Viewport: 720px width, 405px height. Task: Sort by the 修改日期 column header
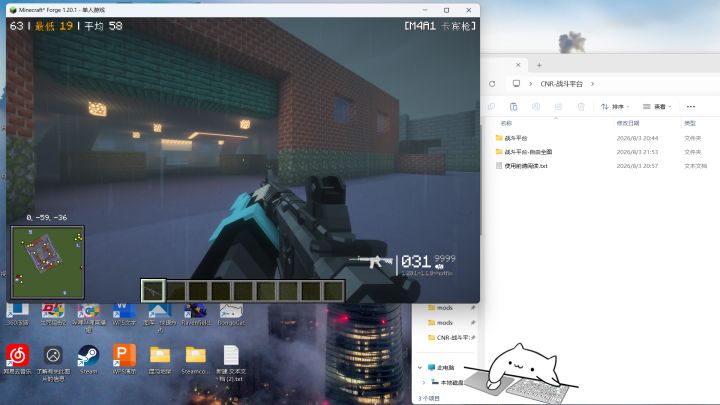click(628, 123)
